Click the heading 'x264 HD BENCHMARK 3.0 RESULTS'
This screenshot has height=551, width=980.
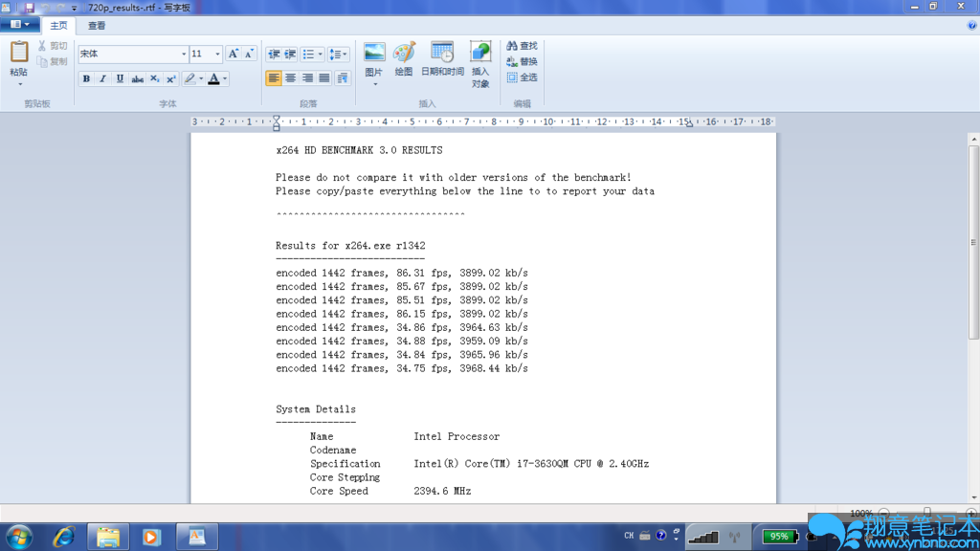[360, 150]
